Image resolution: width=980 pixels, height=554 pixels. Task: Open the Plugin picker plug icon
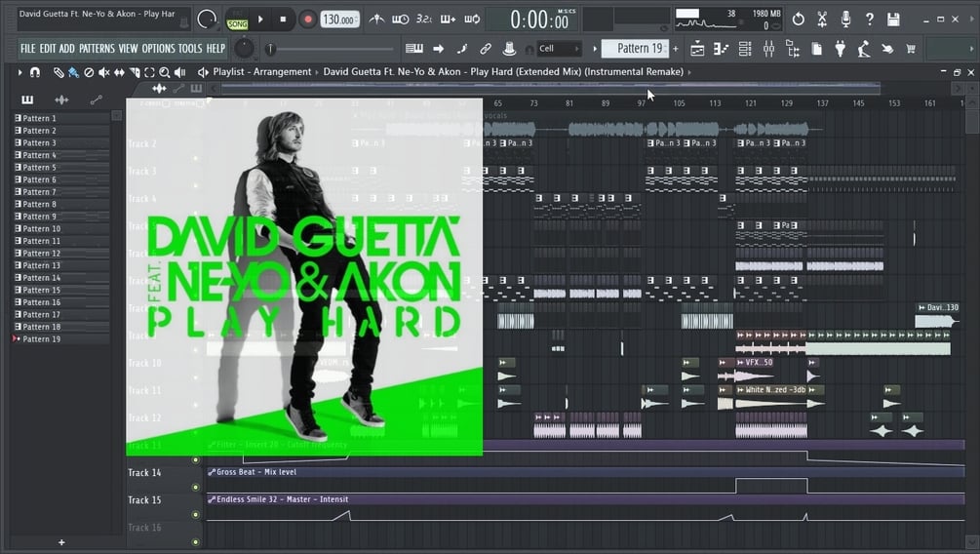coord(841,49)
